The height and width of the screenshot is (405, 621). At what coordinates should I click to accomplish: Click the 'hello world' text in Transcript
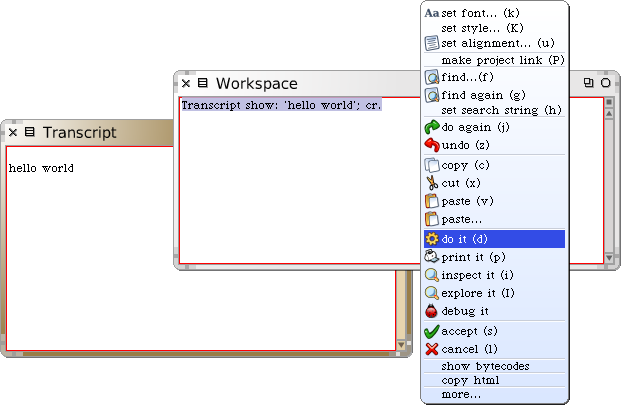click(x=41, y=168)
